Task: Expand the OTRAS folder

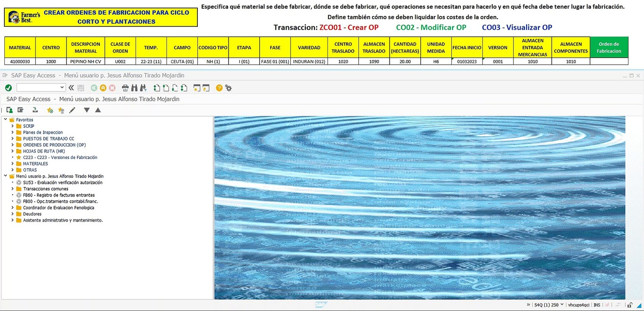Action: (13, 170)
